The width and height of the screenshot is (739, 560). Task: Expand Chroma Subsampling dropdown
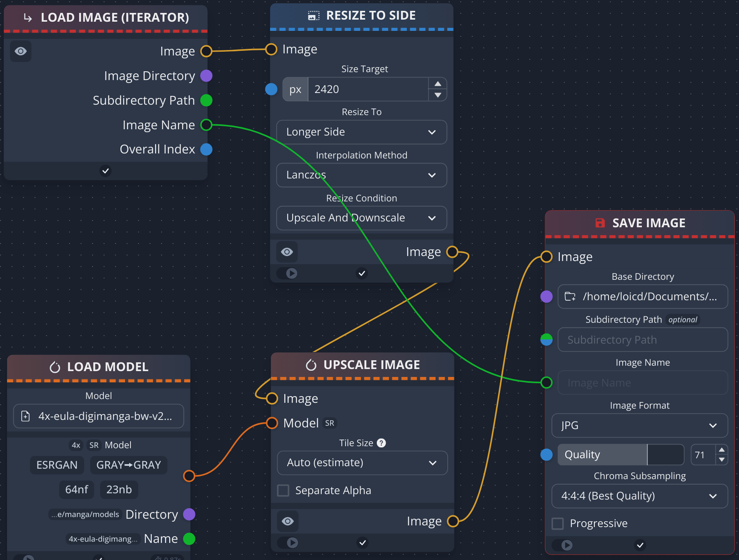[x=639, y=496]
